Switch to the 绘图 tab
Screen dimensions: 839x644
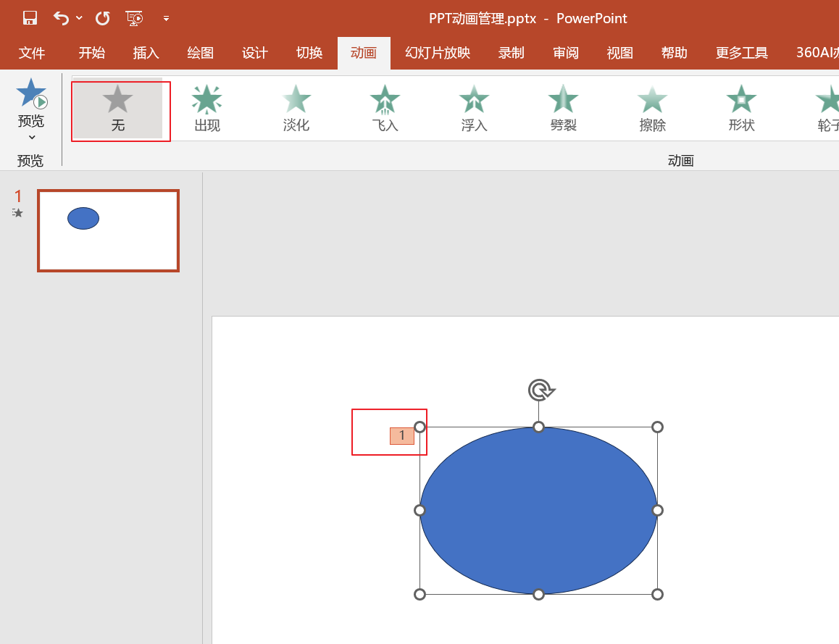(201, 53)
